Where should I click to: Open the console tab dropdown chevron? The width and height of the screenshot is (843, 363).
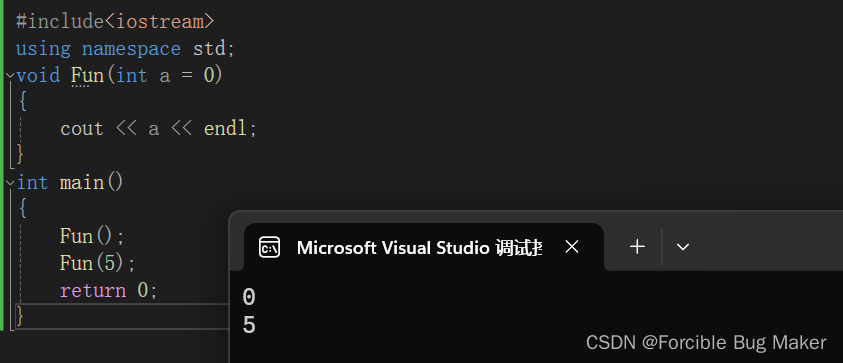coord(683,247)
